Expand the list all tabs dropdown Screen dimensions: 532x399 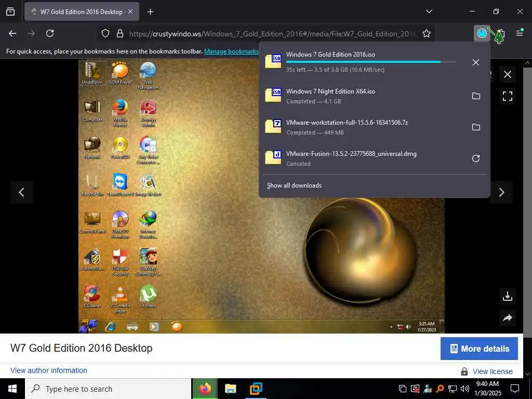click(429, 11)
